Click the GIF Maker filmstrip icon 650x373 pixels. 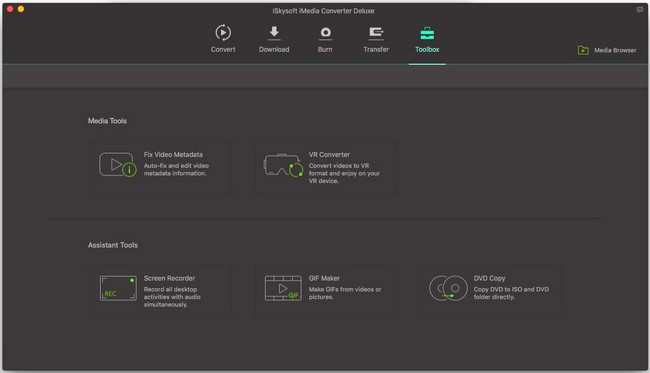[283, 288]
